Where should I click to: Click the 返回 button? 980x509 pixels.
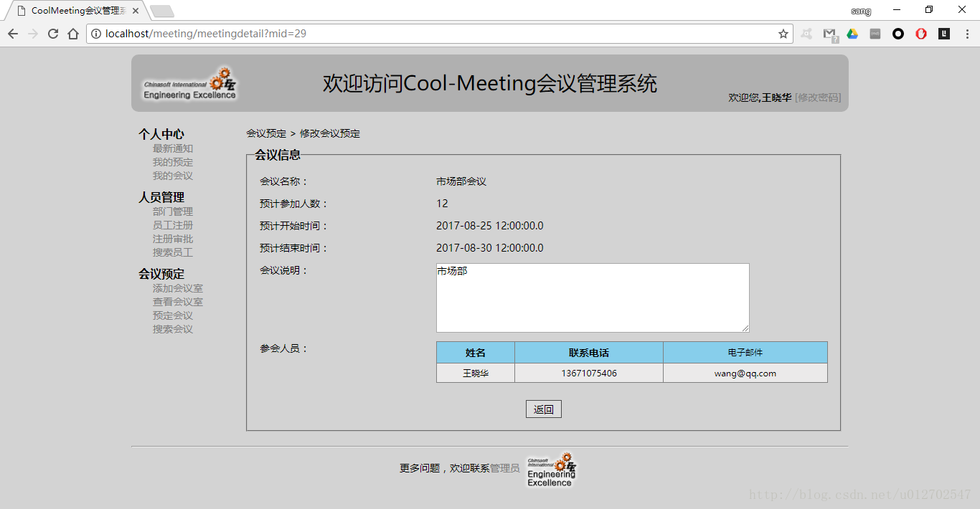tap(544, 409)
